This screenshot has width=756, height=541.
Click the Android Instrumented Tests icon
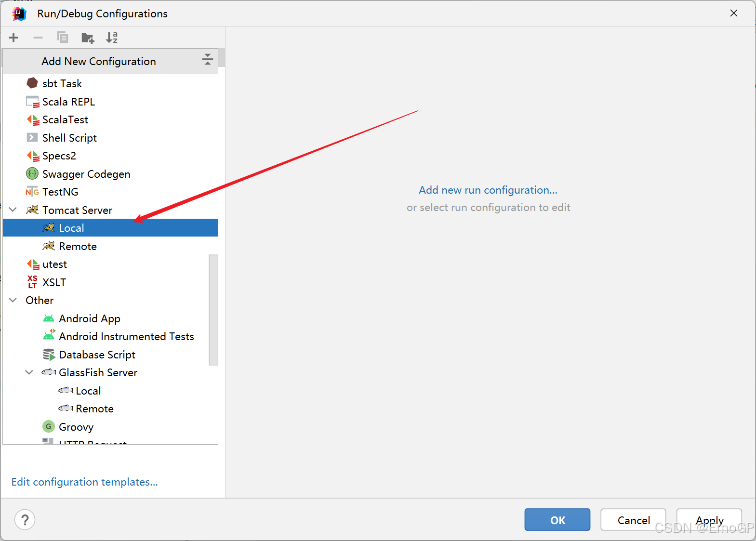(x=49, y=335)
